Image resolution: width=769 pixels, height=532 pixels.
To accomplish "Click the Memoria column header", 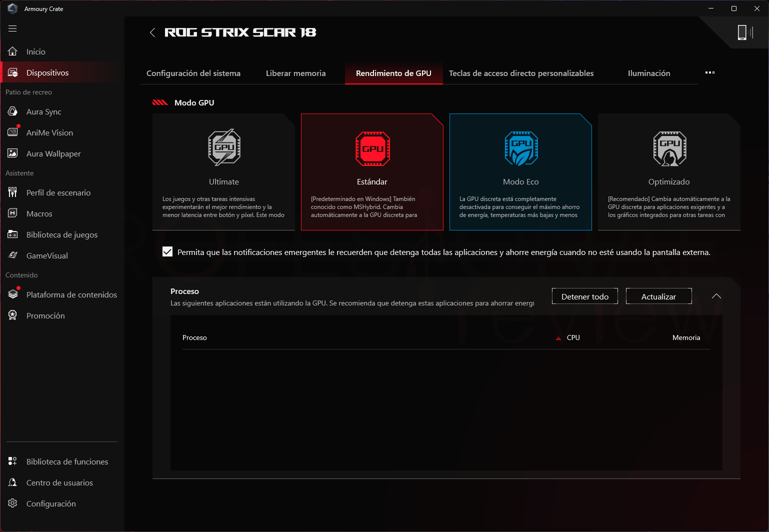I will [686, 337].
